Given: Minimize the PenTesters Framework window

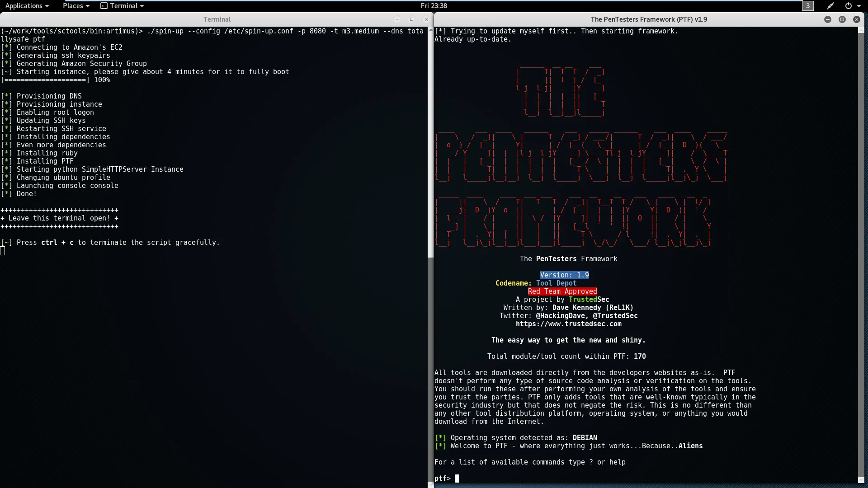Looking at the screenshot, I should [828, 19].
